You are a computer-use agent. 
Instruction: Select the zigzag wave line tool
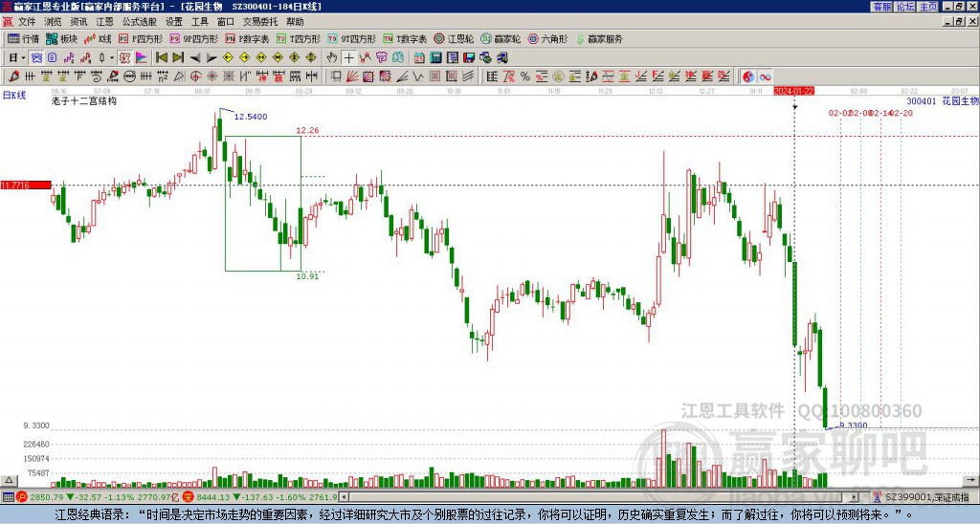pos(417,76)
